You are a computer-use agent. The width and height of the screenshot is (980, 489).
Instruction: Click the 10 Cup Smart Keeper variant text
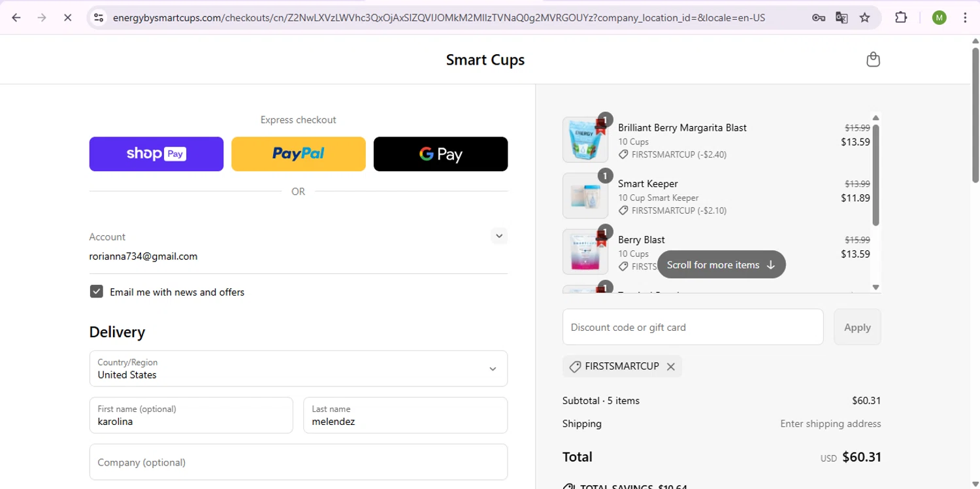coord(659,197)
